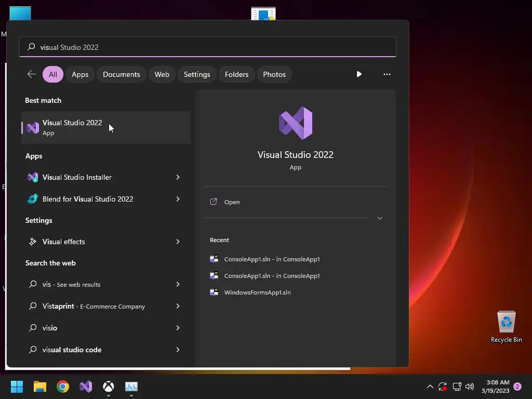Image resolution: width=532 pixels, height=399 pixels.
Task: Switch to the Settings filter tab
Action: tap(197, 74)
